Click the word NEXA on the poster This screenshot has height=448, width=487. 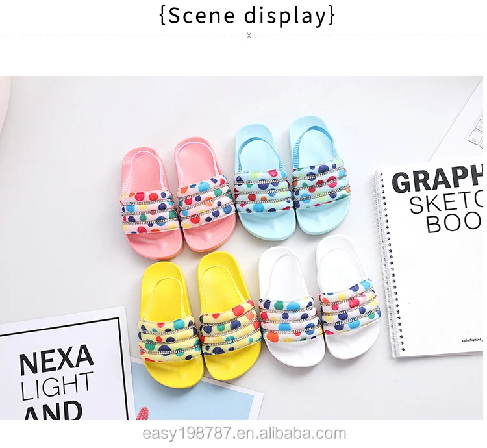click(x=56, y=359)
